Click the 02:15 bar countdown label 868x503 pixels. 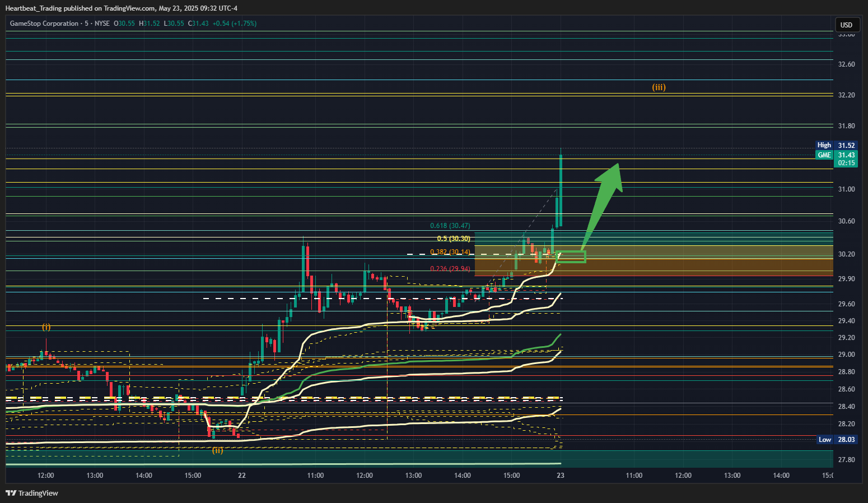tap(846, 163)
